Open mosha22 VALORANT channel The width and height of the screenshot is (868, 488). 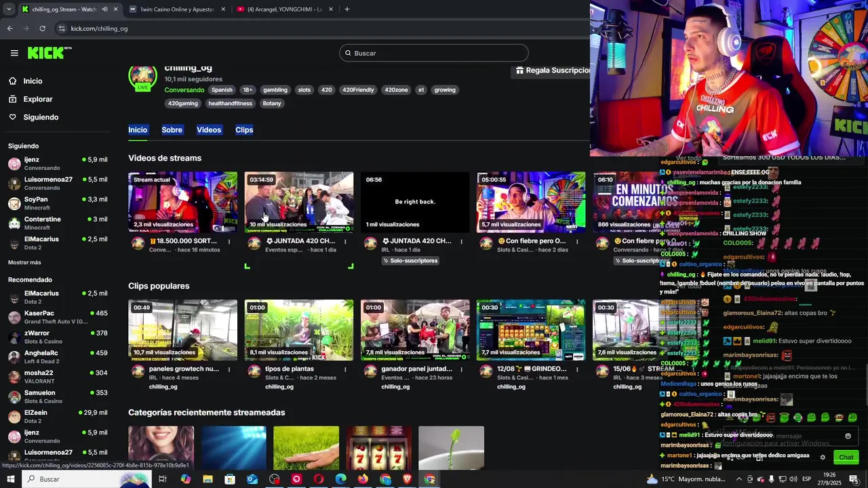[58, 376]
